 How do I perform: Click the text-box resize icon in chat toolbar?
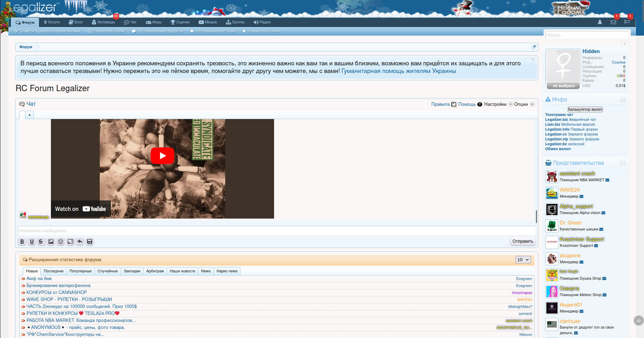[x=70, y=242]
